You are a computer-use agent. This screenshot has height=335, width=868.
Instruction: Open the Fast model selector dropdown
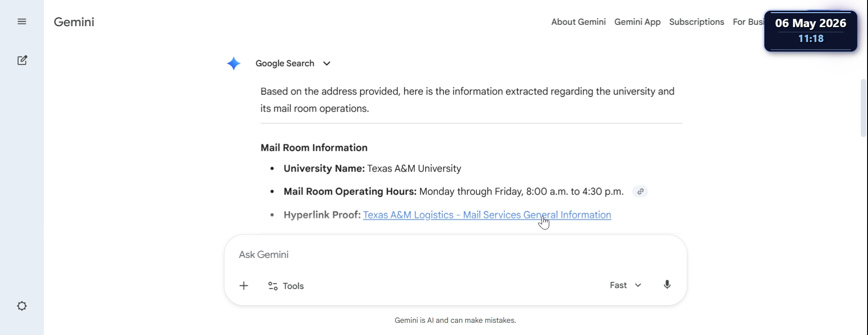click(626, 285)
